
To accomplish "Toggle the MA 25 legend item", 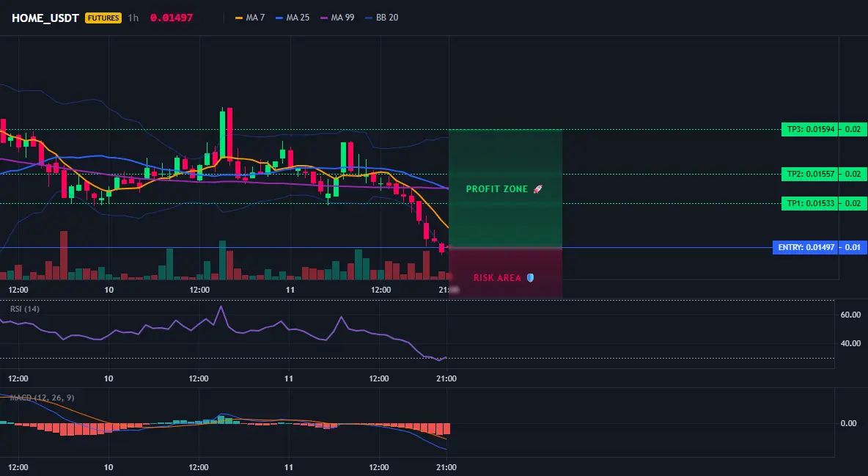I will [x=293, y=18].
